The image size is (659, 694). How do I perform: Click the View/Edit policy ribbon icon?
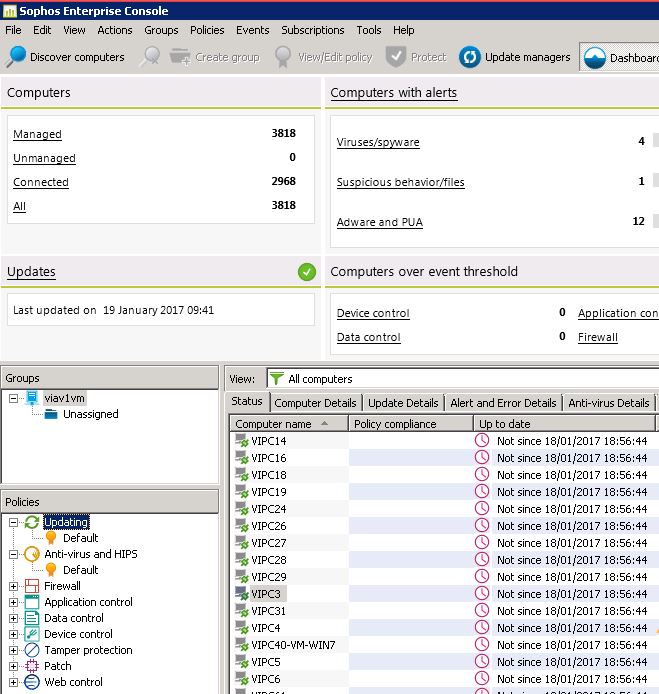tap(283, 57)
